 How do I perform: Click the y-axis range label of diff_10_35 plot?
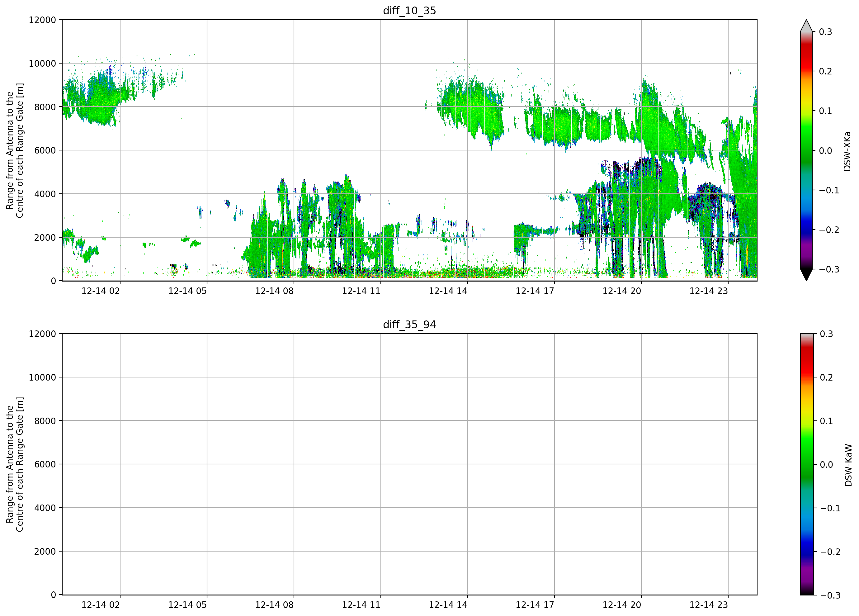click(x=15, y=150)
